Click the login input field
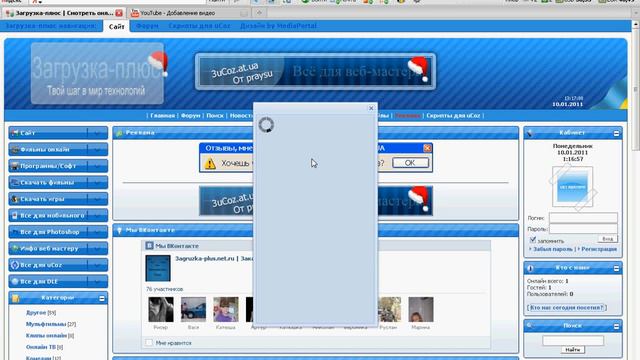640x360 pixels. pos(583,218)
